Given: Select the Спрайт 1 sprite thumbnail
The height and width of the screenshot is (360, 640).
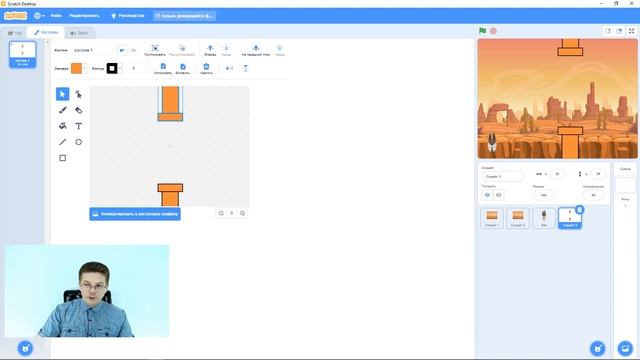Looking at the screenshot, I should point(492,218).
